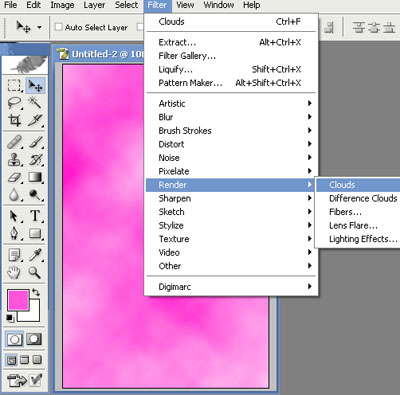400x395 pixels.
Task: Expand the Noise filter submenu
Action: [231, 158]
